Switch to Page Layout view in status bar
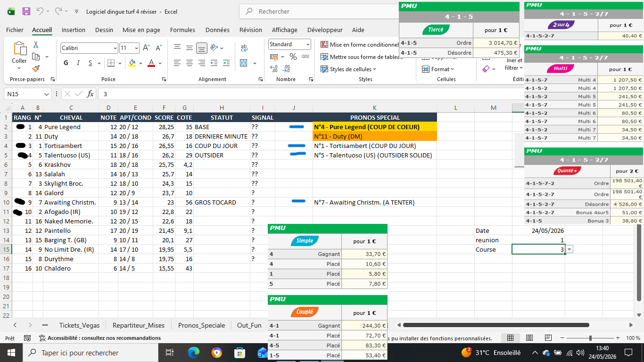This screenshot has width=644, height=362. pyautogui.click(x=529, y=338)
